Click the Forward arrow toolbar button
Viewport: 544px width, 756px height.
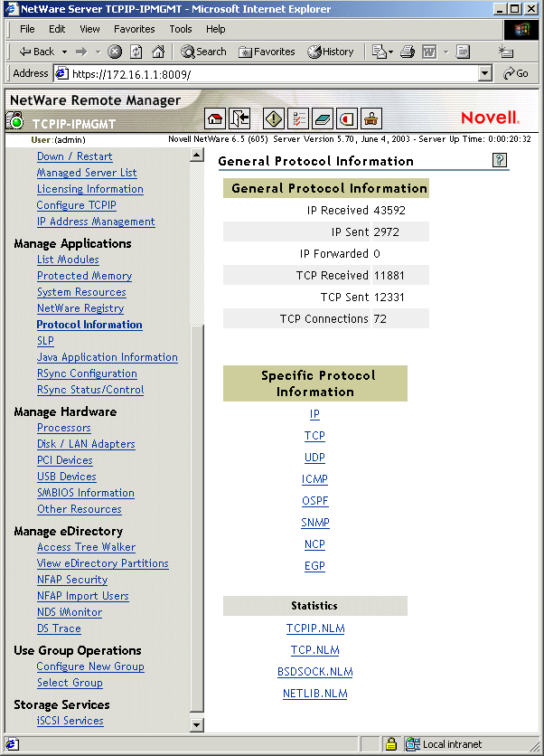(81, 52)
